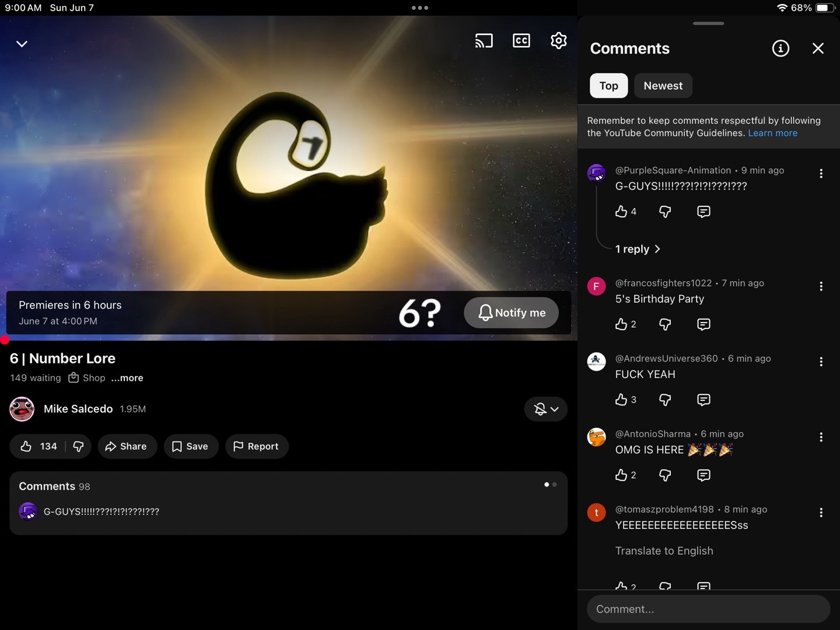Grab the comments panel drag handle

point(708,23)
